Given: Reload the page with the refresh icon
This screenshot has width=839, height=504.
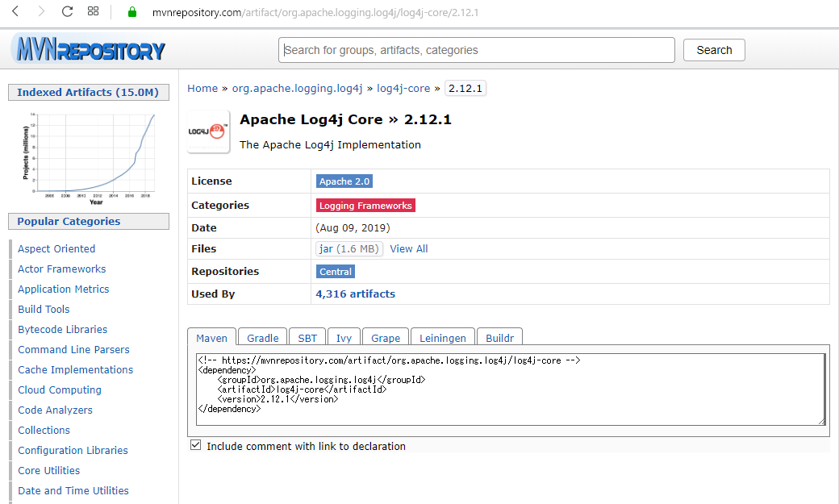Looking at the screenshot, I should [68, 11].
